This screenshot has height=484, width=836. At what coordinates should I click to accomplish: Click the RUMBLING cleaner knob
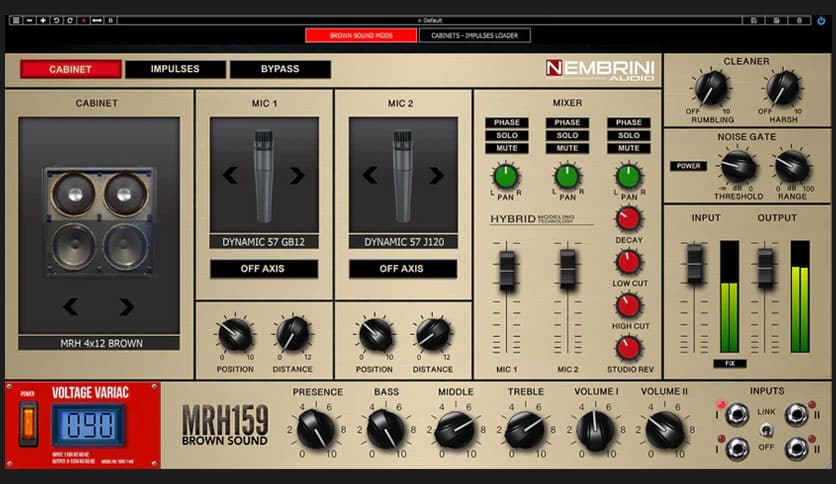click(711, 88)
